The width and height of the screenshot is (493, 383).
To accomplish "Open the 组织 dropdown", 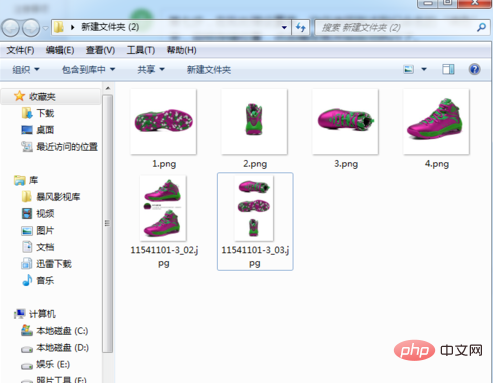I will click(26, 70).
